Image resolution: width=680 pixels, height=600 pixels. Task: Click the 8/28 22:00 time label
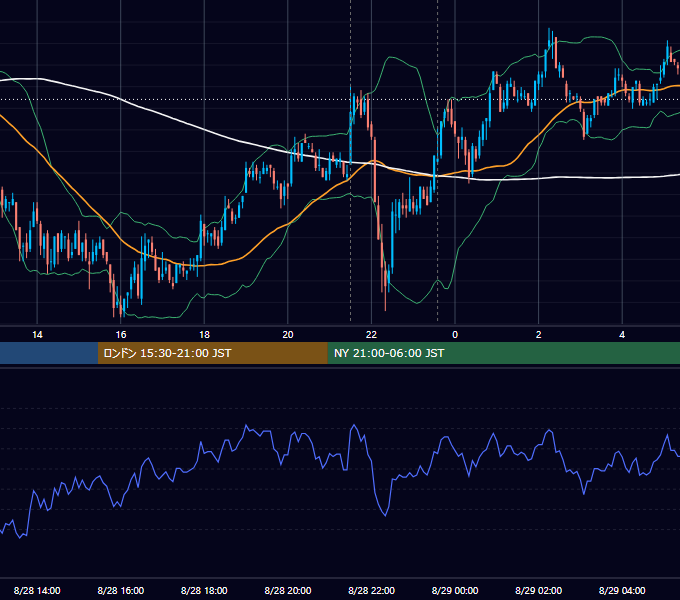point(372,590)
